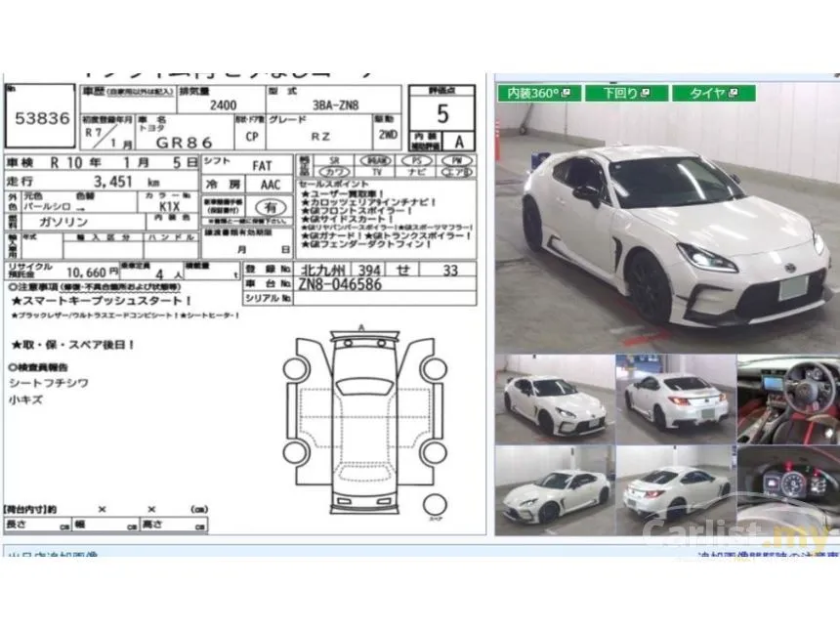Screen dimensions: 840x630
Task: Click the drive type 2WD
Action: tap(388, 135)
